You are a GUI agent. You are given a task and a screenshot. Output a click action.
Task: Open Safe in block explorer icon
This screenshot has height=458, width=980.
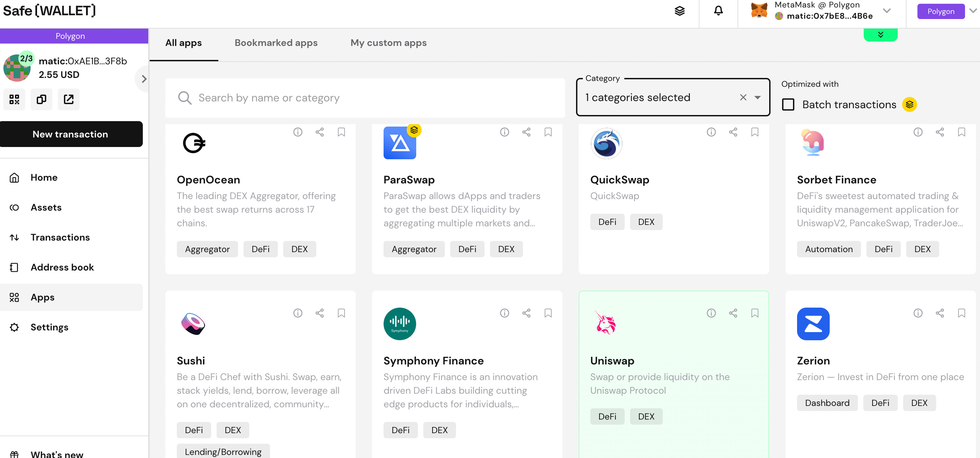tap(68, 99)
